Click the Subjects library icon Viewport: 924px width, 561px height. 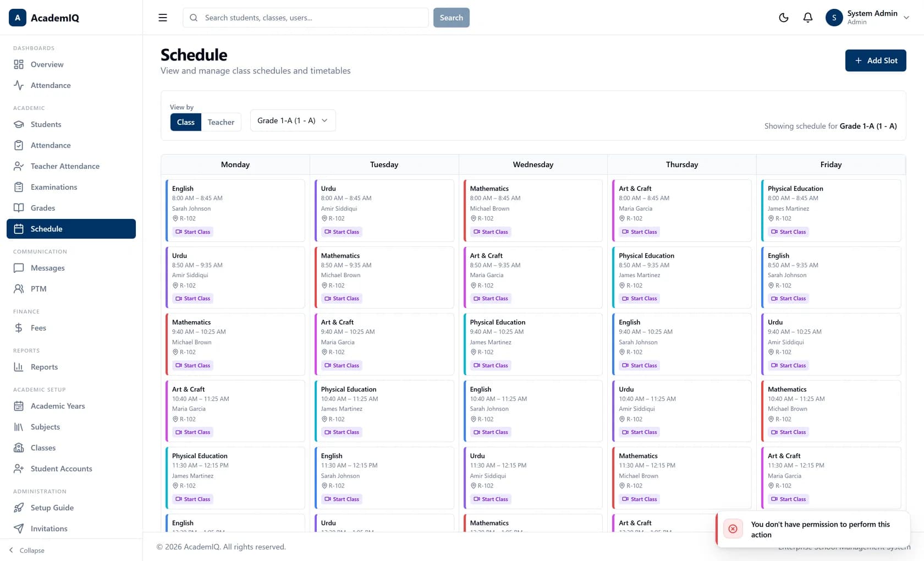[19, 427]
